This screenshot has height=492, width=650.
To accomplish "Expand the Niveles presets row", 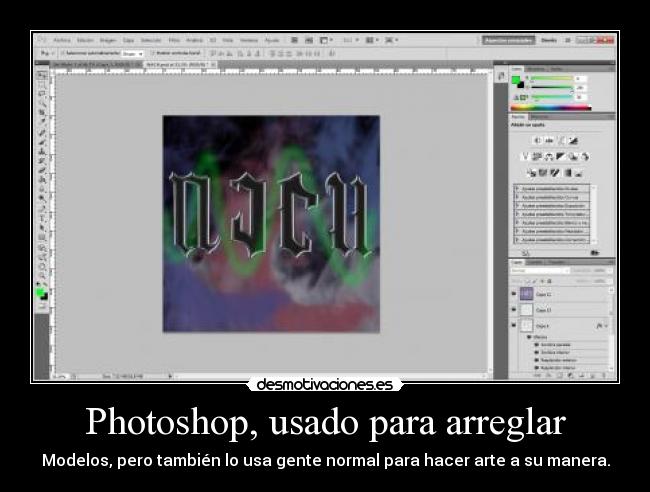I will pyautogui.click(x=517, y=189).
